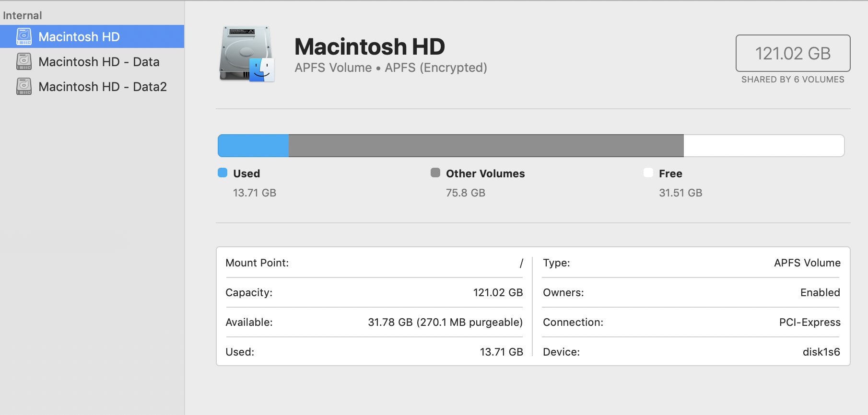Click the blue used segment of storage bar
Image resolution: width=868 pixels, height=415 pixels.
[x=253, y=146]
